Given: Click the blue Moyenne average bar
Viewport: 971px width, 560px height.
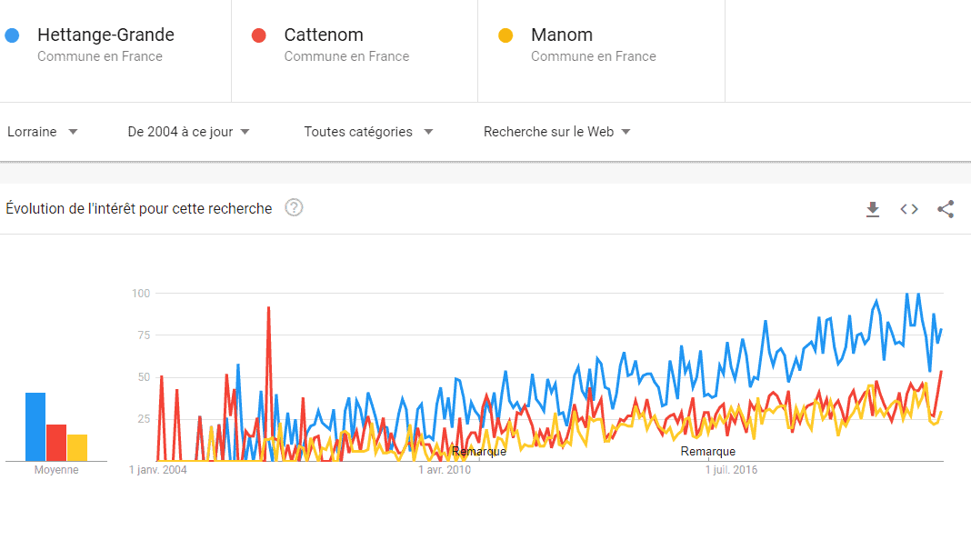Looking at the screenshot, I should coord(35,426).
